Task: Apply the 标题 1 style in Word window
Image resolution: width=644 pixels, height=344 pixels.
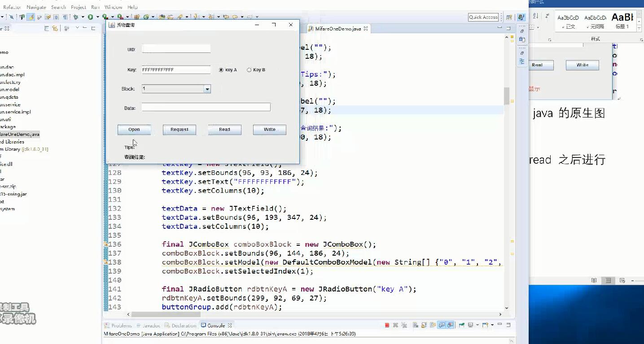Action: click(622, 22)
